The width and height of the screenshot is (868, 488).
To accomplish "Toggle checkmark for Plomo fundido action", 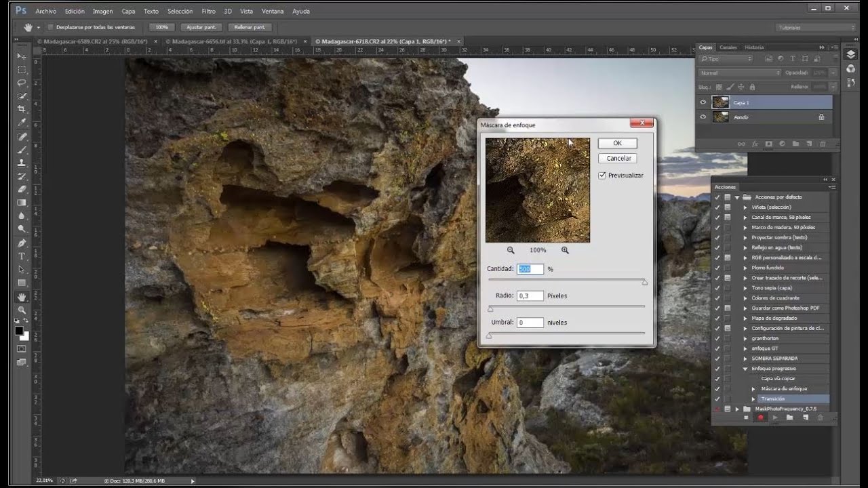I will tap(717, 268).
